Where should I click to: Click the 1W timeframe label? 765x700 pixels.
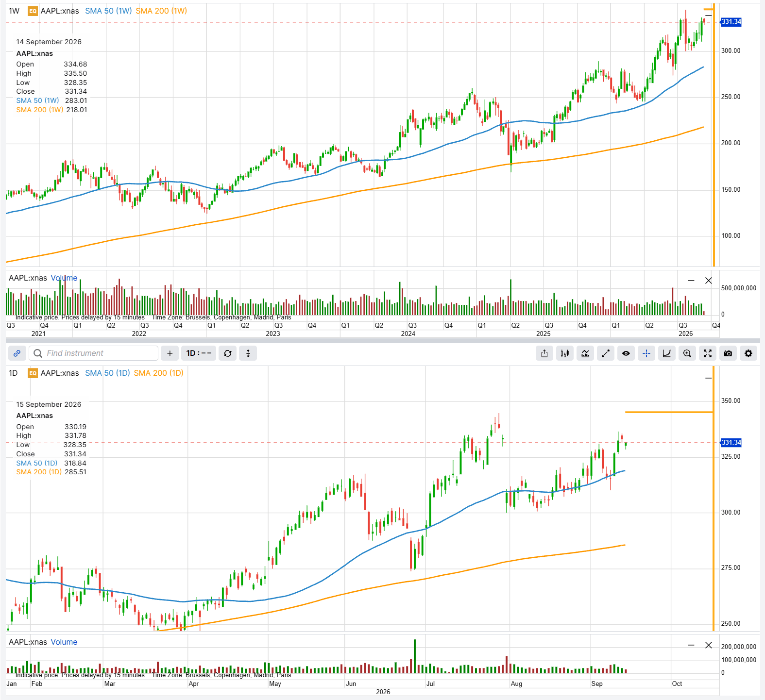[x=14, y=11]
